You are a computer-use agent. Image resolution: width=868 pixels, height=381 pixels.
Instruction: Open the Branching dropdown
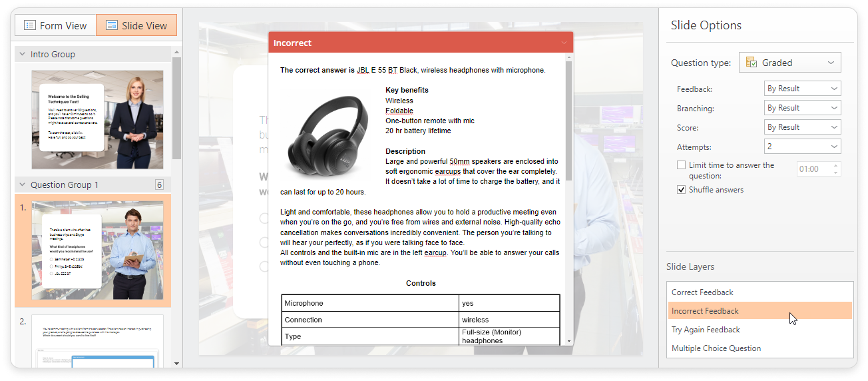tap(802, 108)
